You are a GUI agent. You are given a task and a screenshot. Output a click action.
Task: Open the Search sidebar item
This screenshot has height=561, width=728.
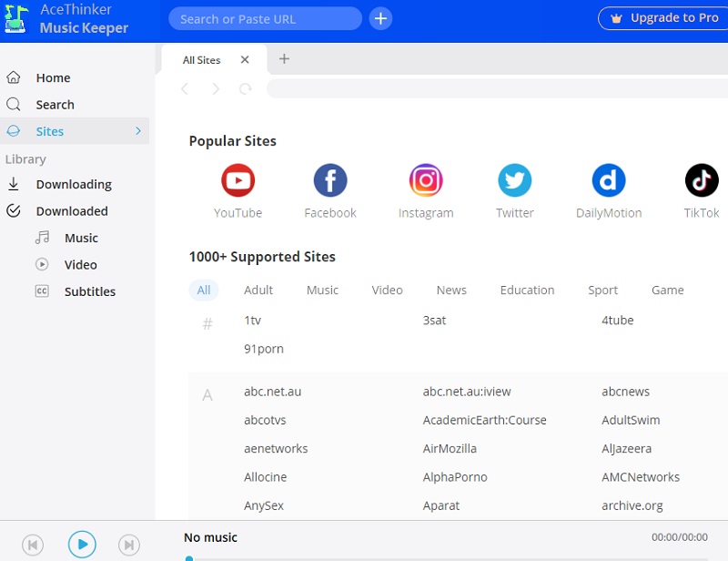[x=75, y=104]
